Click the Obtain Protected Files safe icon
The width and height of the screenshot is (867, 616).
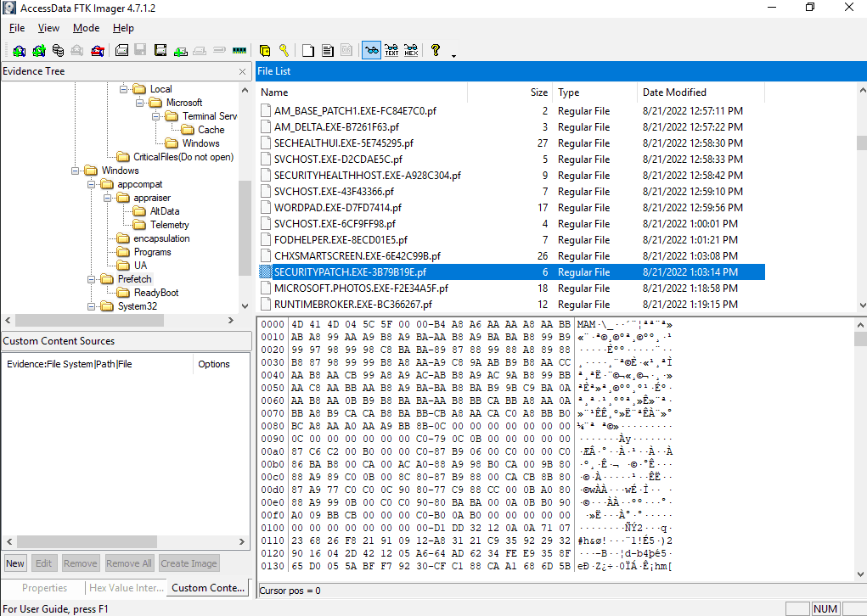tap(265, 51)
